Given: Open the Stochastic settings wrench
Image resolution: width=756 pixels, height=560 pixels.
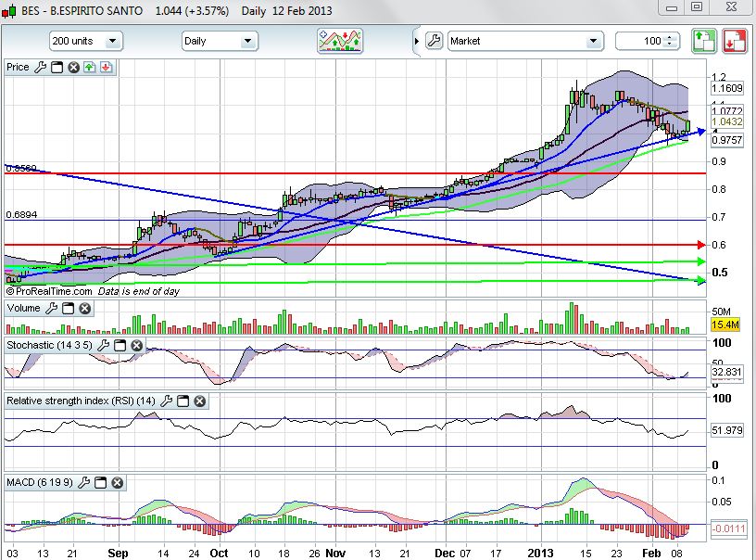Looking at the screenshot, I should pyautogui.click(x=103, y=345).
